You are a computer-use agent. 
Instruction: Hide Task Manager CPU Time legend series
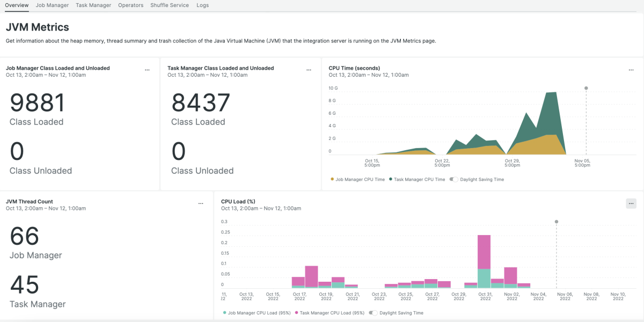point(417,179)
